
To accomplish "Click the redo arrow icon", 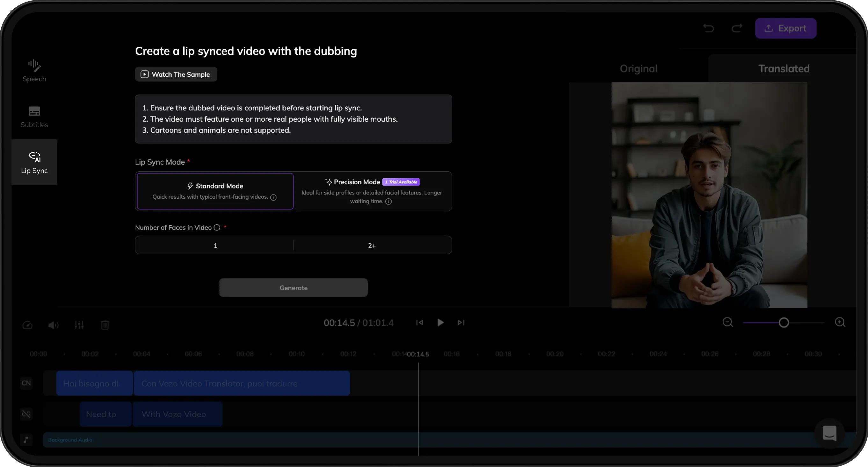I will point(737,28).
